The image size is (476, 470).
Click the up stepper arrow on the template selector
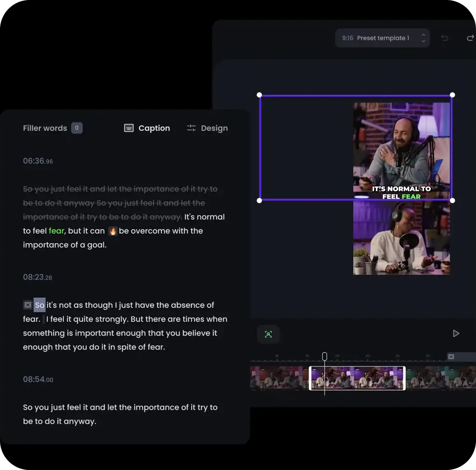point(423,34)
